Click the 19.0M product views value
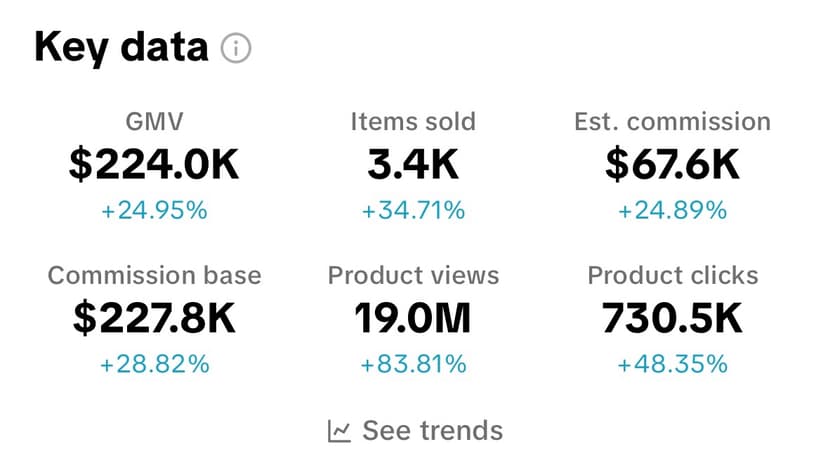The image size is (828, 466). (x=413, y=318)
